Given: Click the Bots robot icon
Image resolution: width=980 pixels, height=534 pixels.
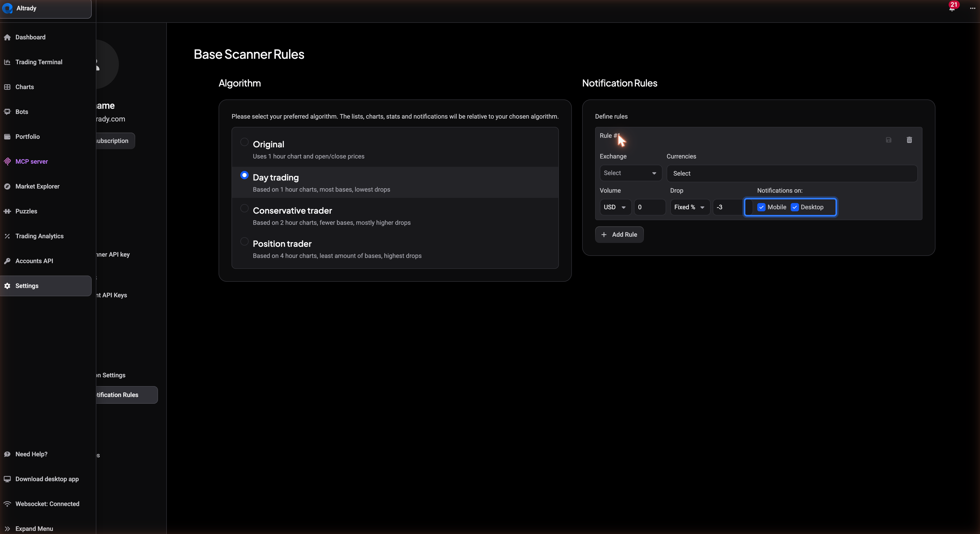Looking at the screenshot, I should click(x=7, y=112).
